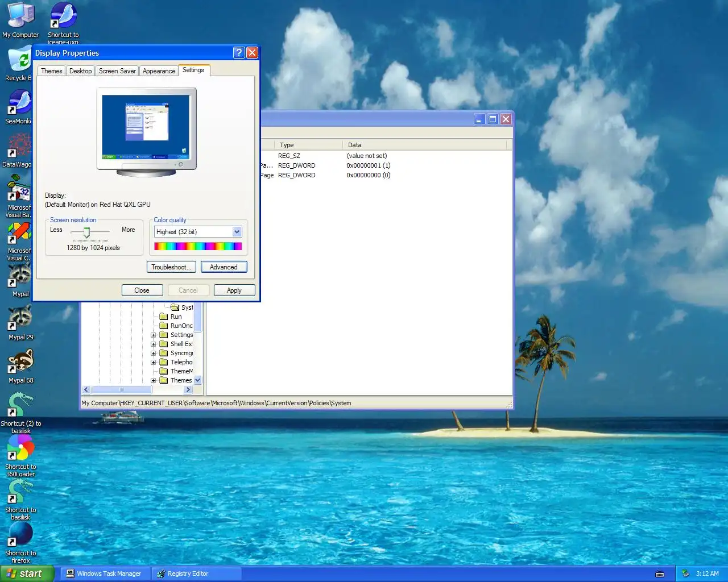
Task: Click the registry tree scroll left arrow
Action: (86, 390)
